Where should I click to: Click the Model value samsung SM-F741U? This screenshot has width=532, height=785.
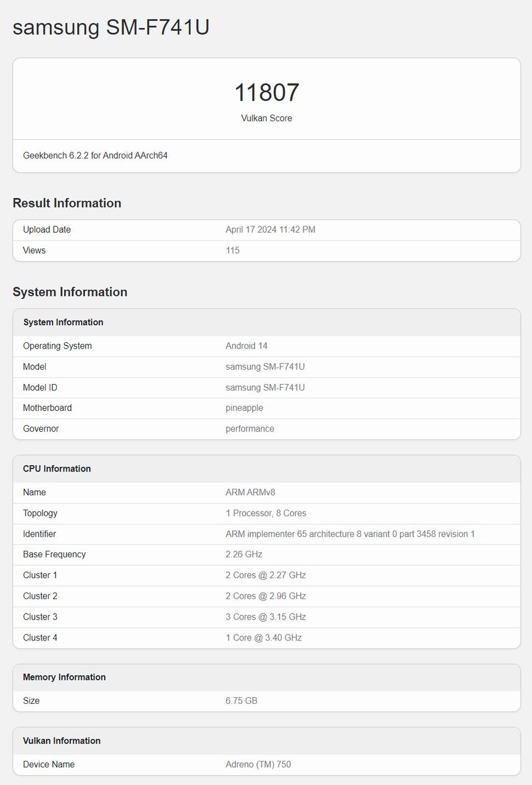[265, 367]
